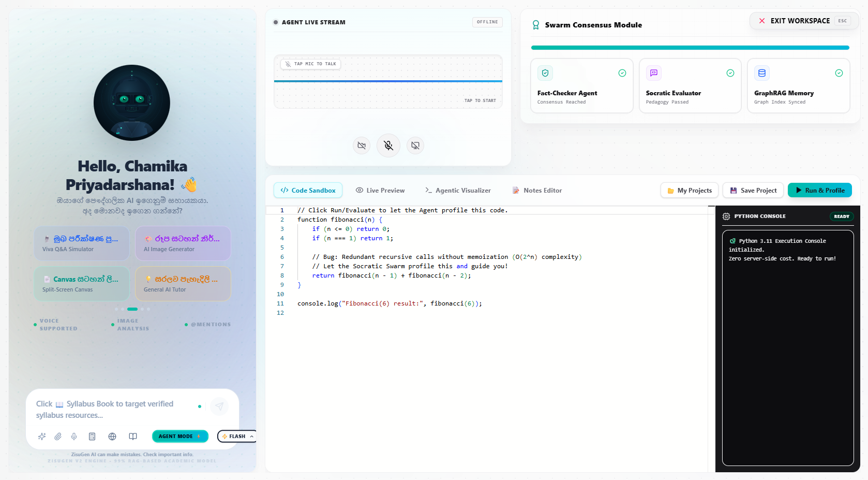Click the ESC key hint badge

tap(843, 21)
